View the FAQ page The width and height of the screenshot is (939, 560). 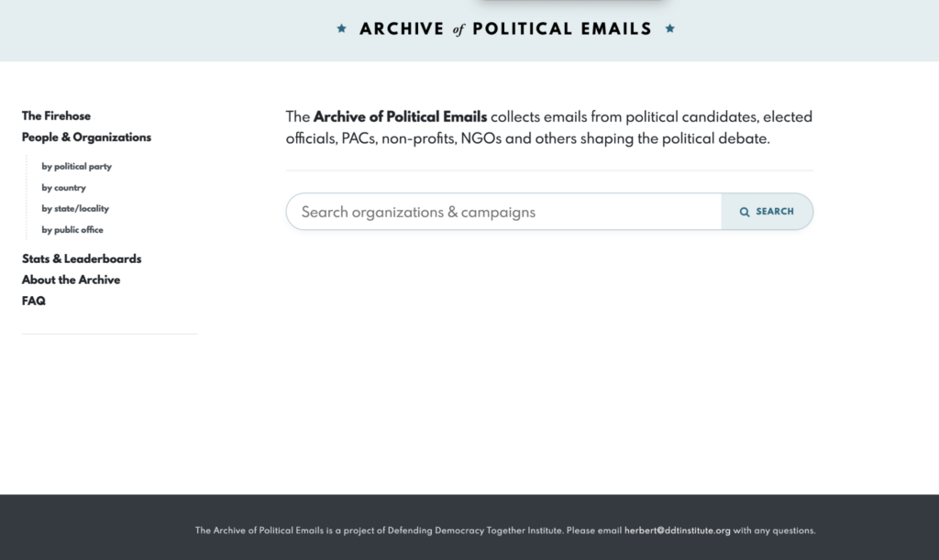(x=32, y=300)
